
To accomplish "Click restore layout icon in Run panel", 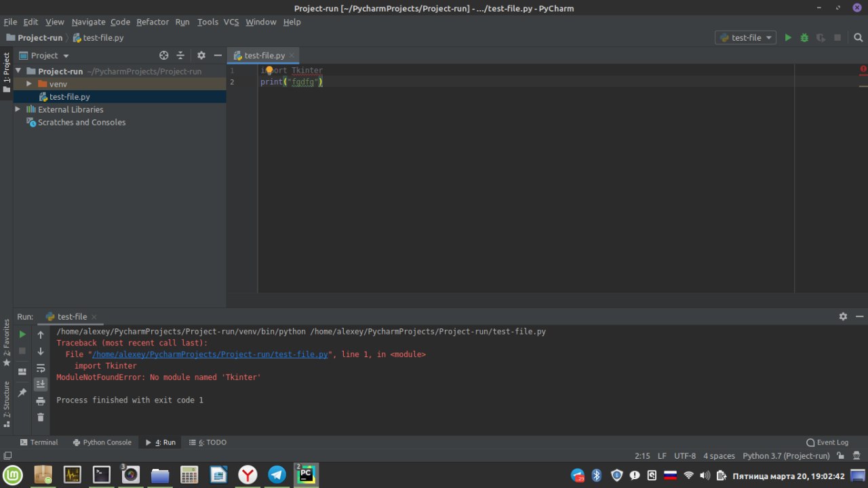I will click(x=22, y=371).
